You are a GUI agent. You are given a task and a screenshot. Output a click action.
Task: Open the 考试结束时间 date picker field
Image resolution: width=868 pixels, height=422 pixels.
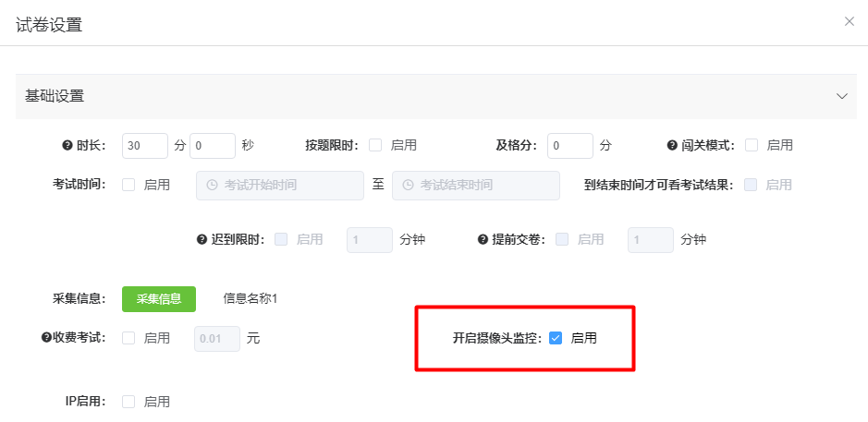476,186
